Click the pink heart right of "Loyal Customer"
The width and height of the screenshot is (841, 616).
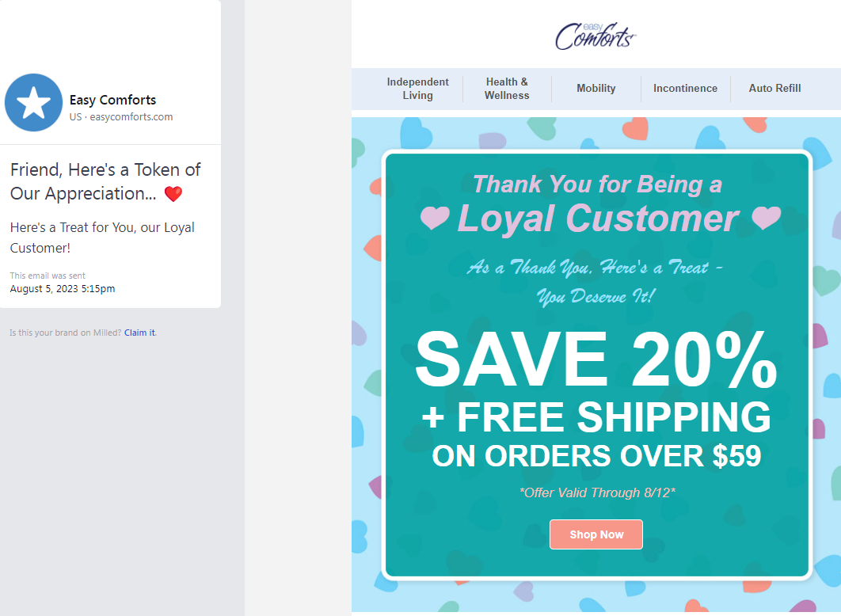tap(765, 217)
